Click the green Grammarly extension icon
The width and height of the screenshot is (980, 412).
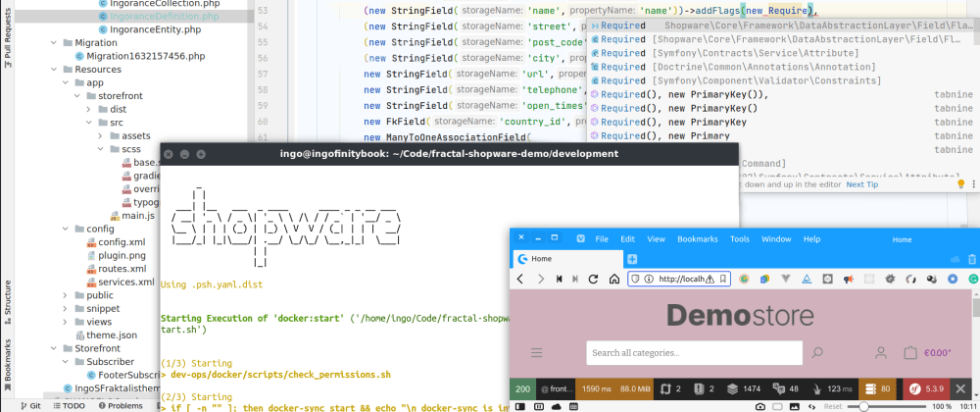[973, 279]
